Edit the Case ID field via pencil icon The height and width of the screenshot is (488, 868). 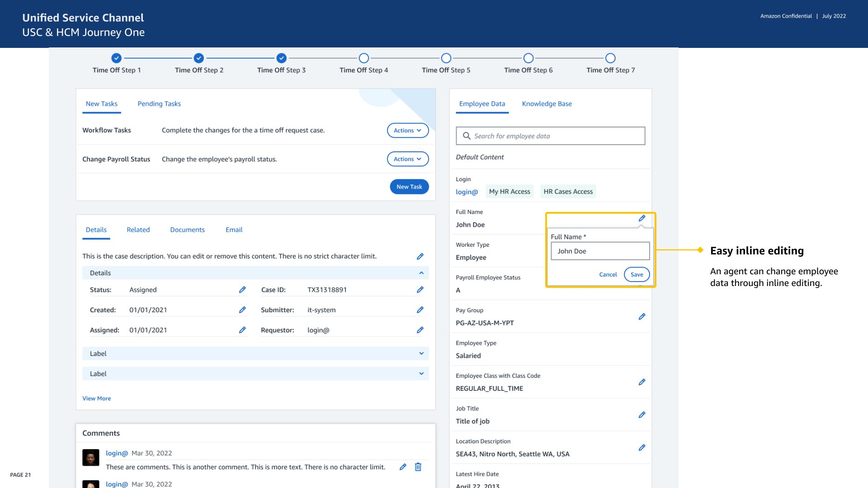point(420,290)
